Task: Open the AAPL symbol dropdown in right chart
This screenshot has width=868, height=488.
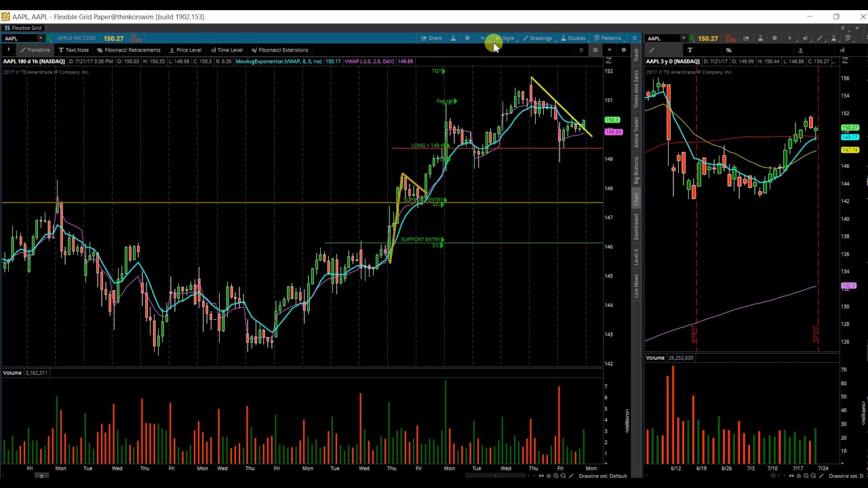Action: (684, 38)
